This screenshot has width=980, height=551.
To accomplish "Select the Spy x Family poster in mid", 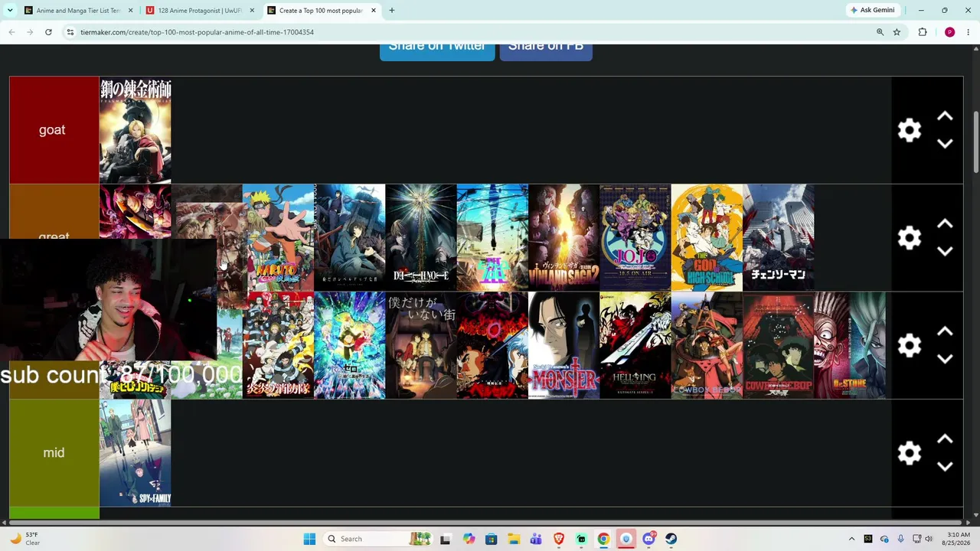I will click(135, 453).
